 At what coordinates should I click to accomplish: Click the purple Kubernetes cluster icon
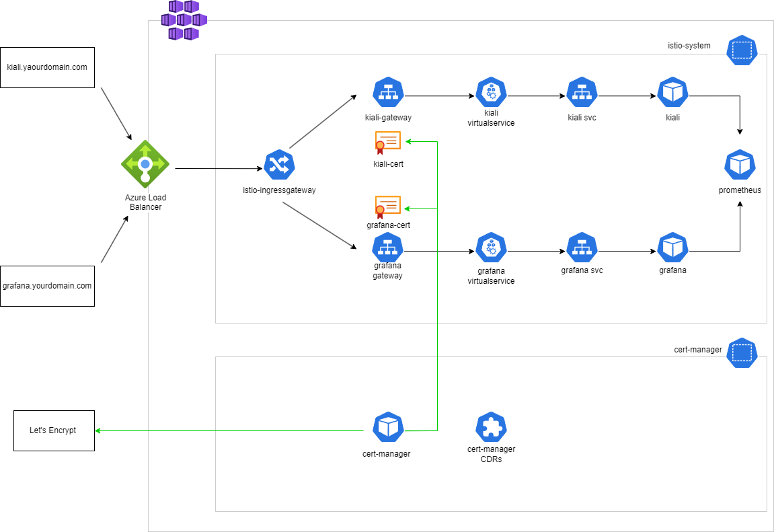pos(184,20)
